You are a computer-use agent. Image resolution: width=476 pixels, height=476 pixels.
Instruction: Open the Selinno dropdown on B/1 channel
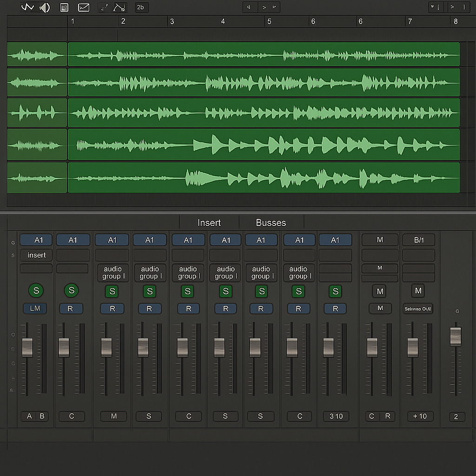(x=418, y=309)
